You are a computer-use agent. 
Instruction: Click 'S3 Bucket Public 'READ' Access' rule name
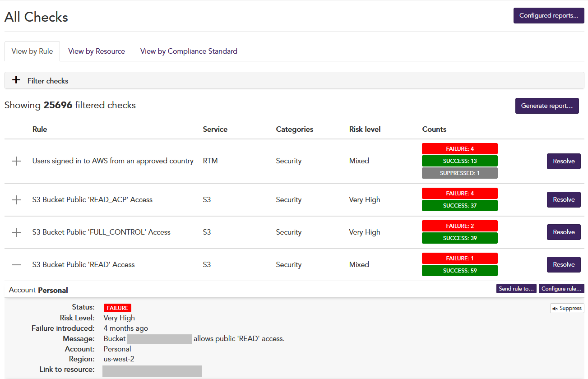point(83,264)
